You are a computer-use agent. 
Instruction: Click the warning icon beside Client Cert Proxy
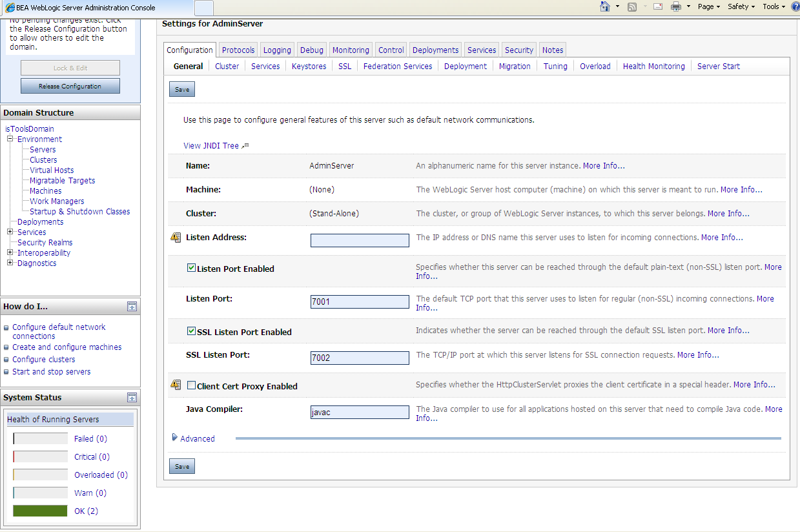(176, 385)
